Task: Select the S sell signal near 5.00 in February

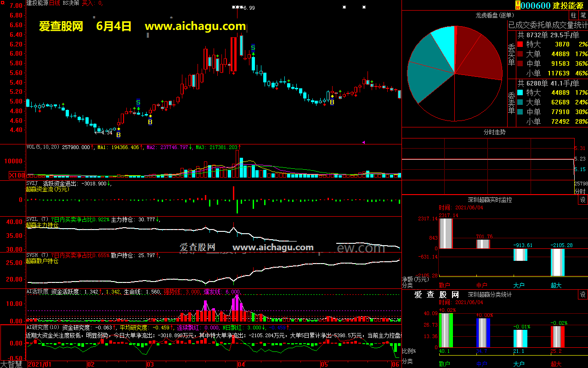Action: tap(138, 102)
